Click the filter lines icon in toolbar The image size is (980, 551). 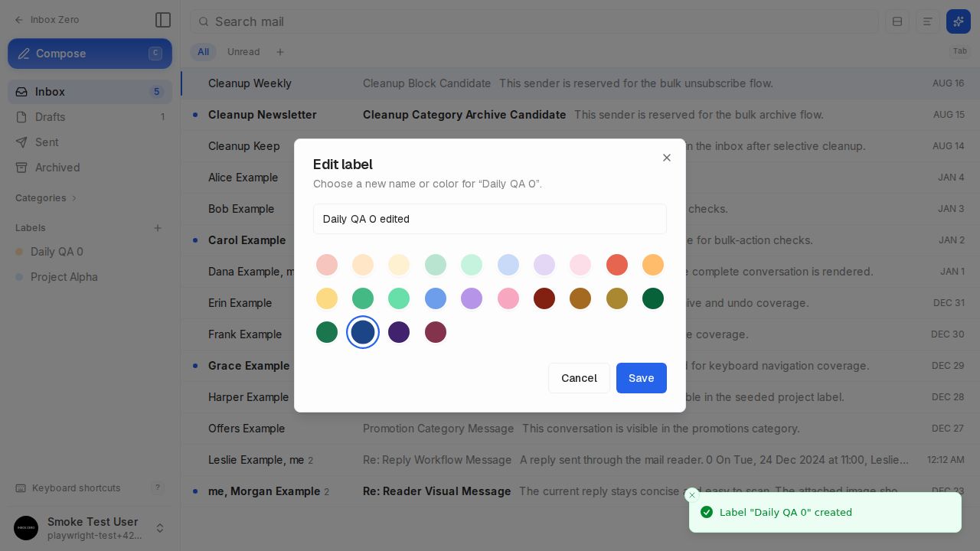pos(928,21)
